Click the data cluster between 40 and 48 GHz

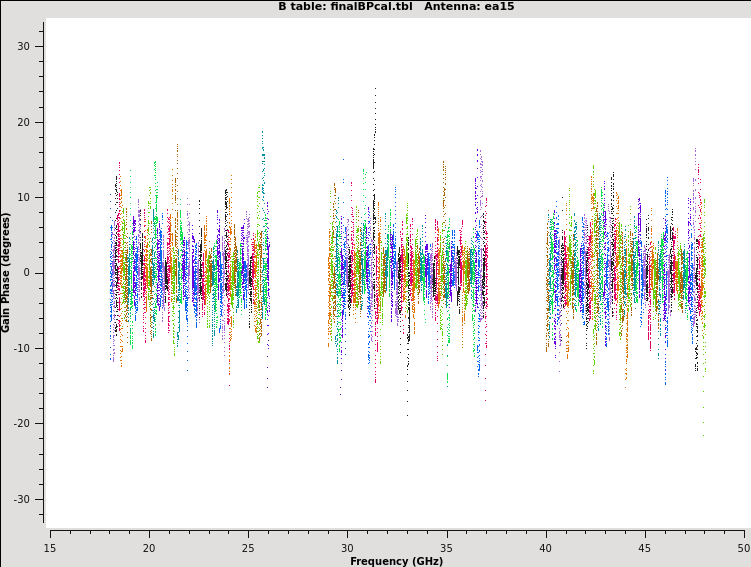coord(625,272)
